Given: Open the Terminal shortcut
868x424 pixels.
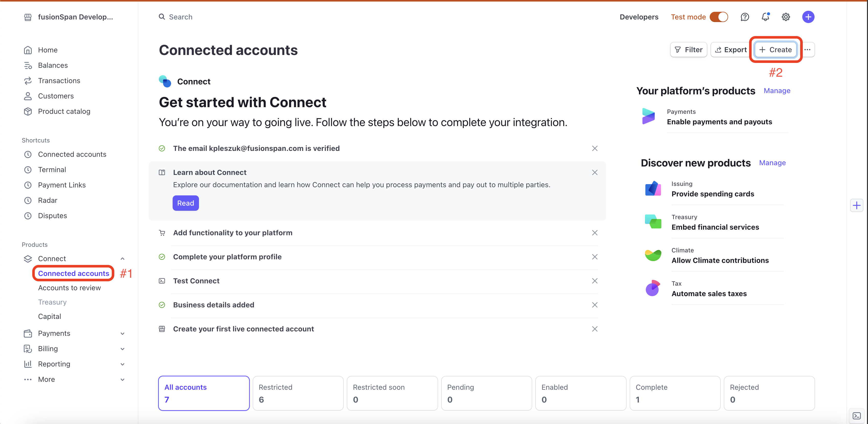Looking at the screenshot, I should click(52, 170).
